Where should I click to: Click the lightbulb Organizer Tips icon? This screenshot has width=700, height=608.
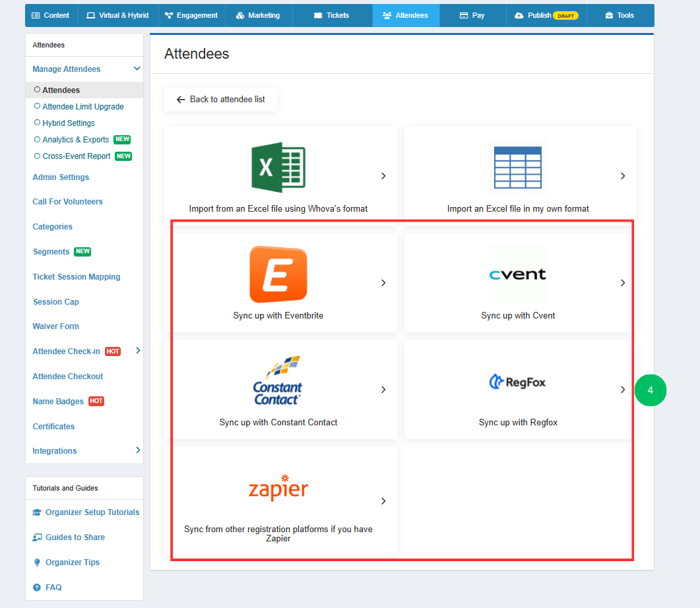(37, 562)
